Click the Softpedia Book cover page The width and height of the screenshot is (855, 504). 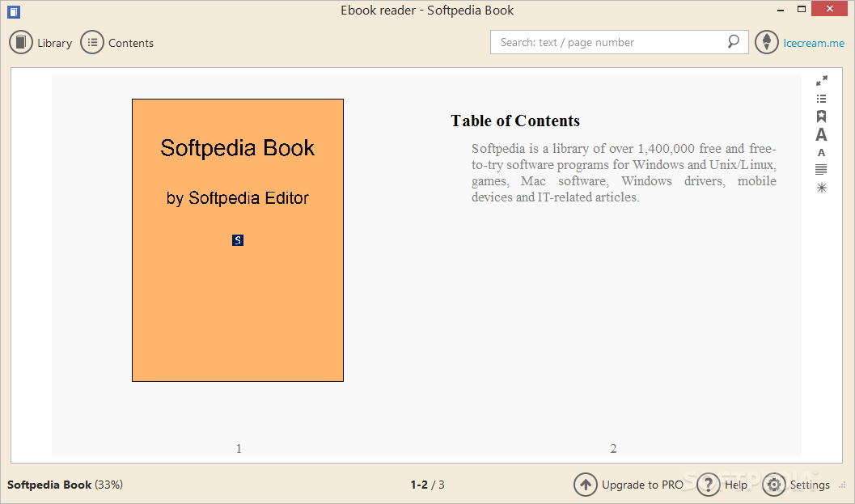[238, 240]
